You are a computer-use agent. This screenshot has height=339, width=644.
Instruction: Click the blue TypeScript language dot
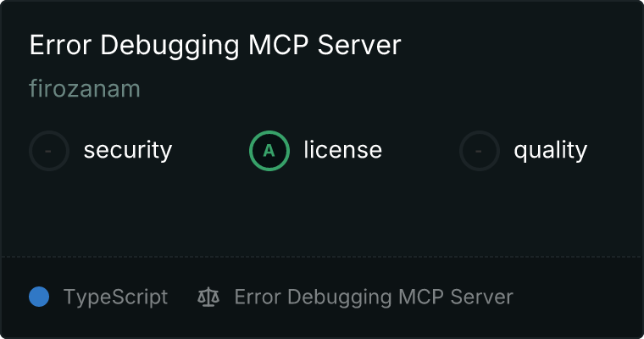coord(39,297)
